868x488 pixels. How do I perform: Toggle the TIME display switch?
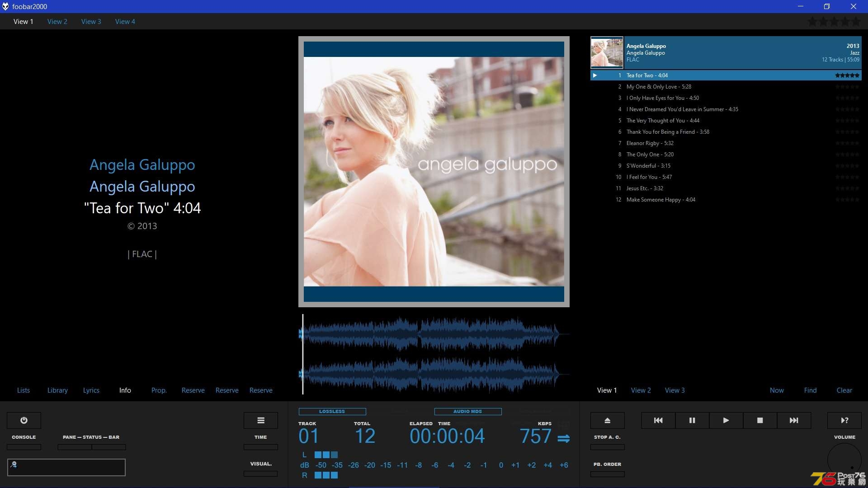click(x=261, y=447)
